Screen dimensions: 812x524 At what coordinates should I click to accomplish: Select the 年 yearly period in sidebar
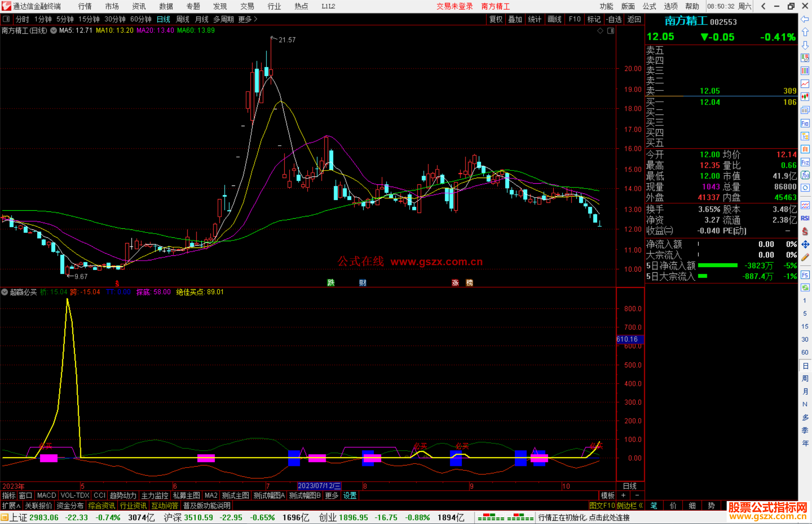(x=805, y=443)
